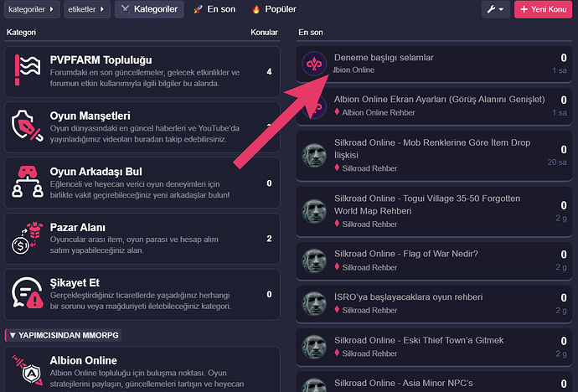Image resolution: width=578 pixels, height=392 pixels.
Task: Click avatar beside Flag of War topic
Action: point(314,260)
